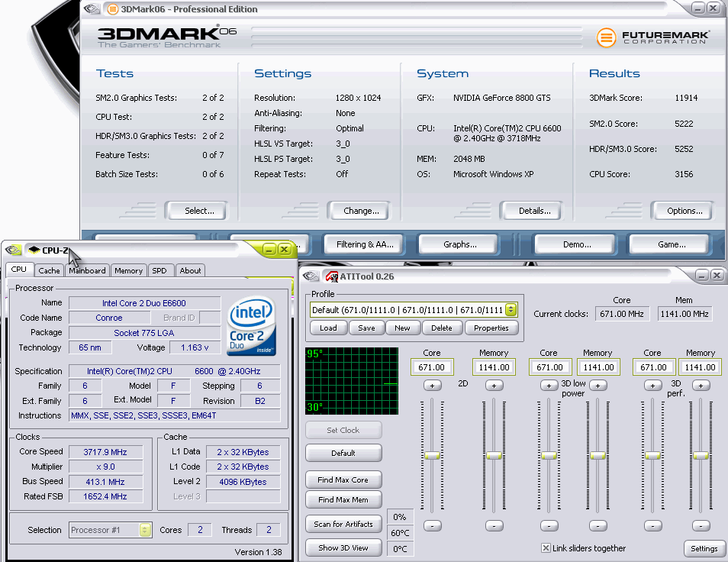
Task: Decrease 3D perf Memory with minus button
Action: 701,526
